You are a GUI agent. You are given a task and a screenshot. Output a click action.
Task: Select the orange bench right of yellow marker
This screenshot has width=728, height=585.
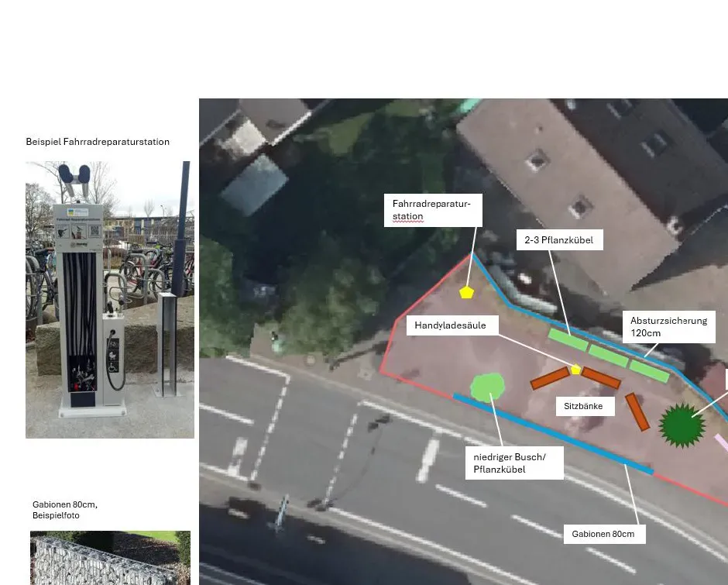601,378
